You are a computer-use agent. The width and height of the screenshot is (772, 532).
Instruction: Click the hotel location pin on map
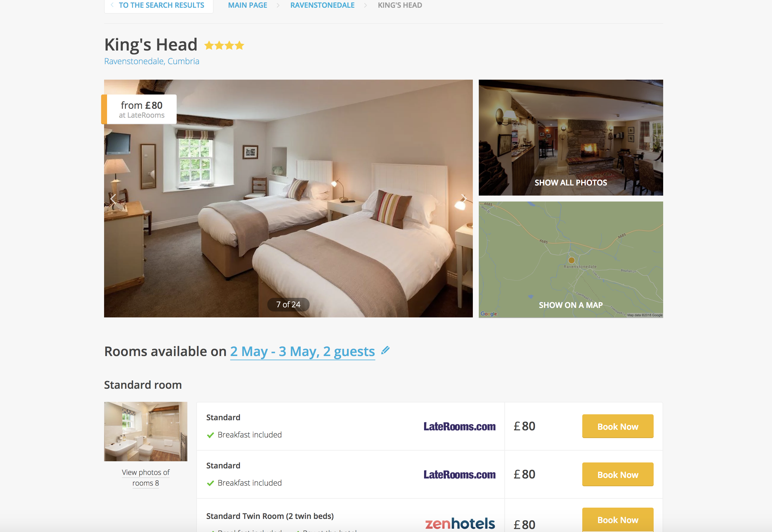[571, 260]
